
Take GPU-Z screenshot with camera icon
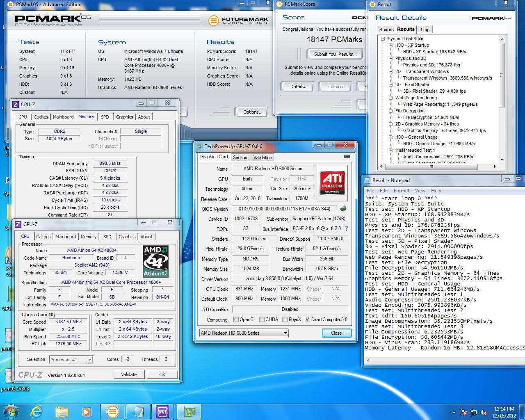[347, 156]
